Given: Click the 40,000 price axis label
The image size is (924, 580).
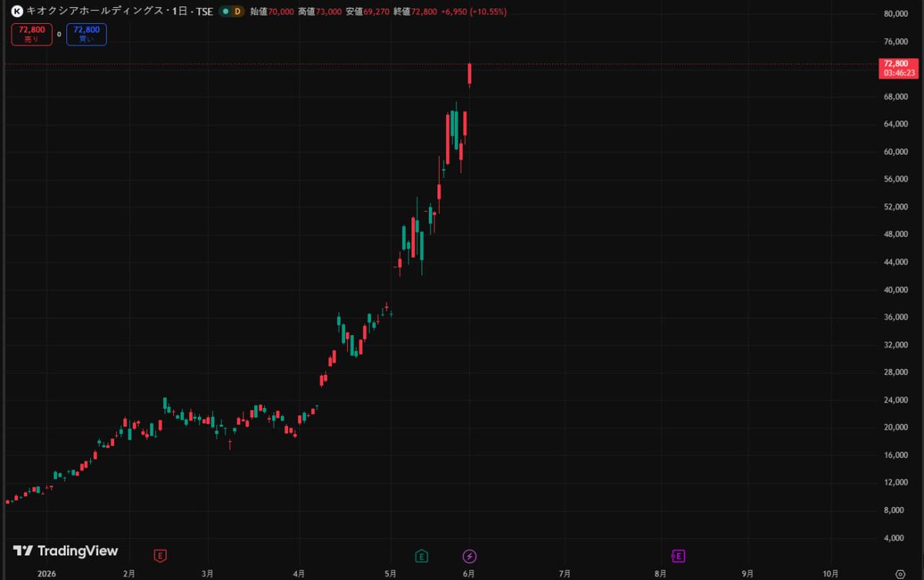Looking at the screenshot, I should (898, 290).
